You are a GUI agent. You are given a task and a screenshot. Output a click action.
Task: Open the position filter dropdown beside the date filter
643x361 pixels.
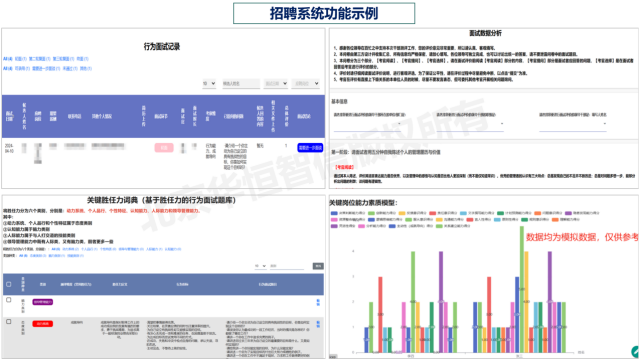tap(306, 83)
